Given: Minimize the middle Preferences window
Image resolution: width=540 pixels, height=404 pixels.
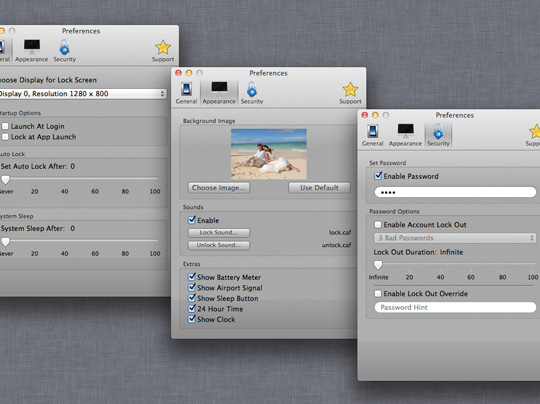Looking at the screenshot, I should tap(189, 73).
